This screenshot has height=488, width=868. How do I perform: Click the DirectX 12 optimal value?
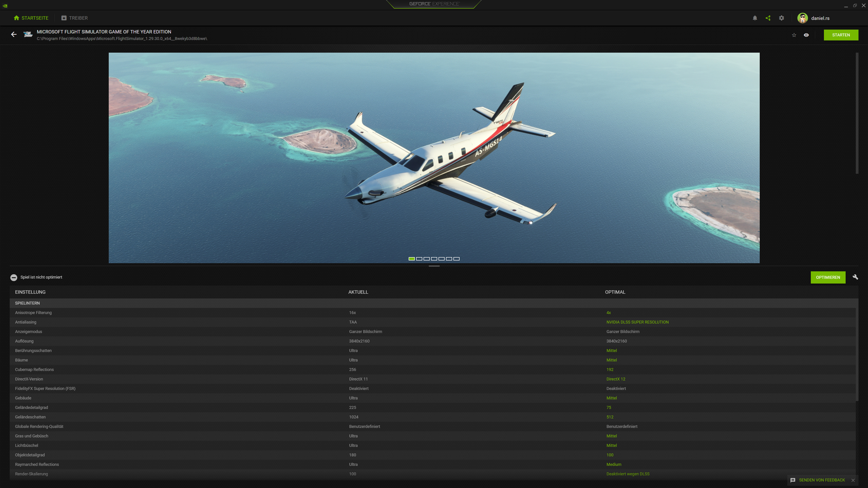(616, 380)
